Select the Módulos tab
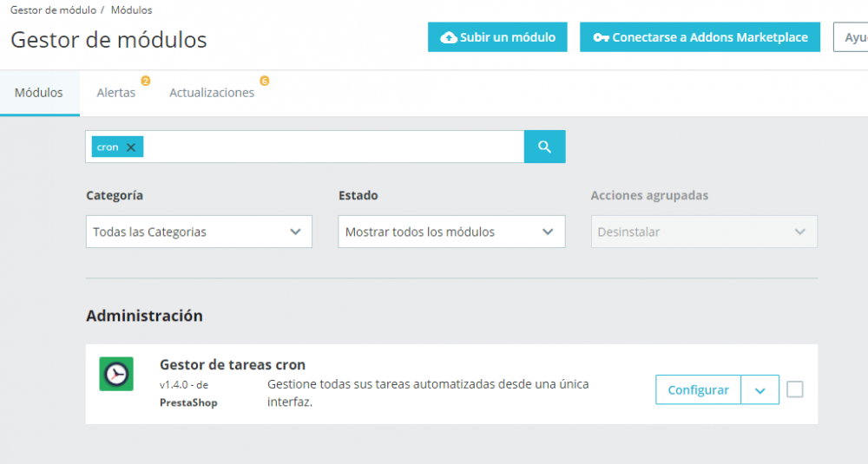Screen dimensions: 868x464 tap(39, 93)
